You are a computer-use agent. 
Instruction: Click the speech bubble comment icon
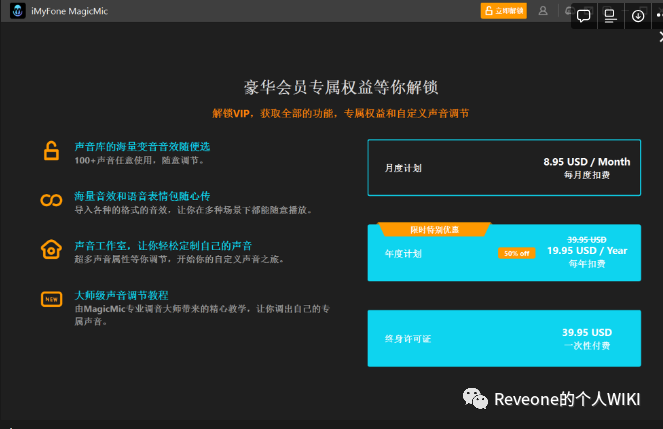click(584, 16)
